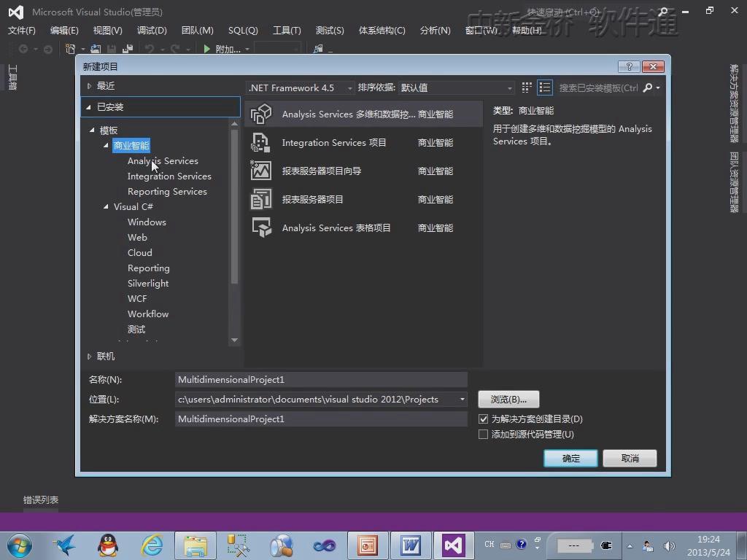
Task: Click the search installed templates field
Action: click(x=598, y=87)
